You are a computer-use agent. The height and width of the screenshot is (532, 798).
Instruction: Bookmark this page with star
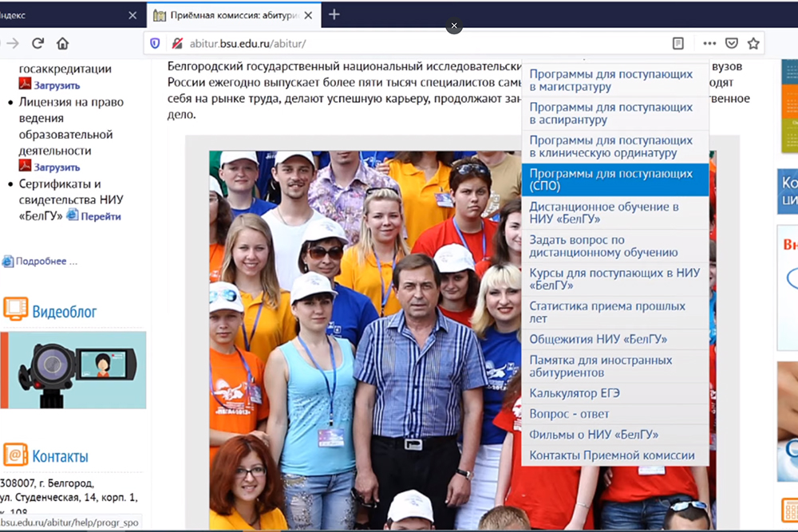click(753, 43)
